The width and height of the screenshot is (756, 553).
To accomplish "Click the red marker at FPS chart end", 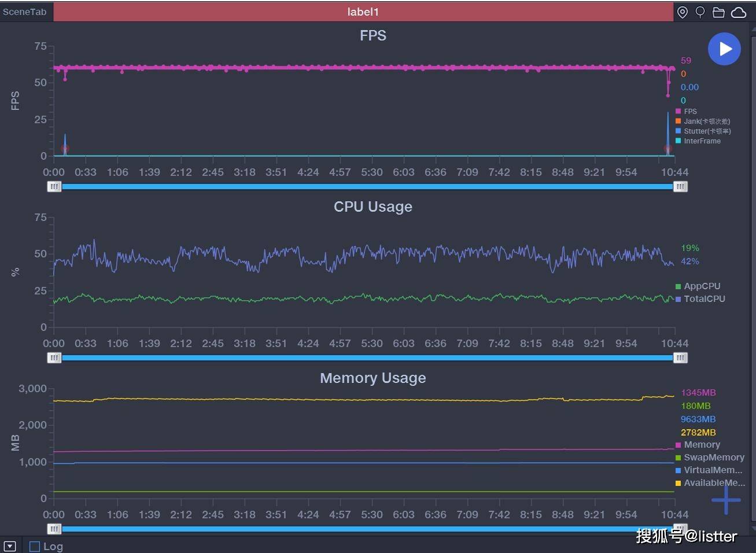I will pyautogui.click(x=668, y=149).
